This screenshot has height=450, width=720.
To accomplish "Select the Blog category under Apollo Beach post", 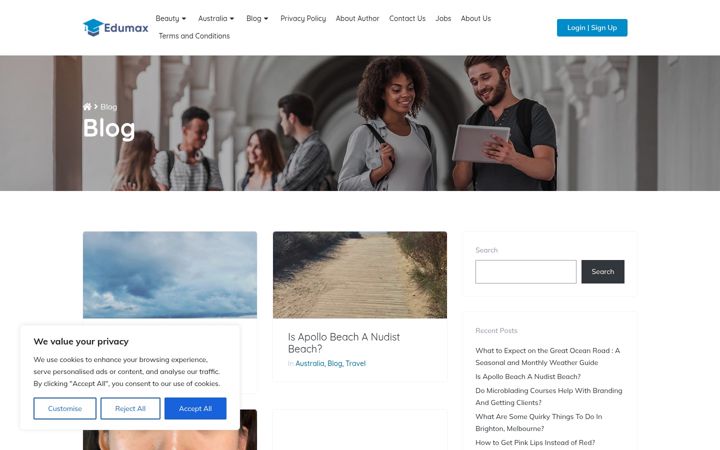I will tap(335, 363).
